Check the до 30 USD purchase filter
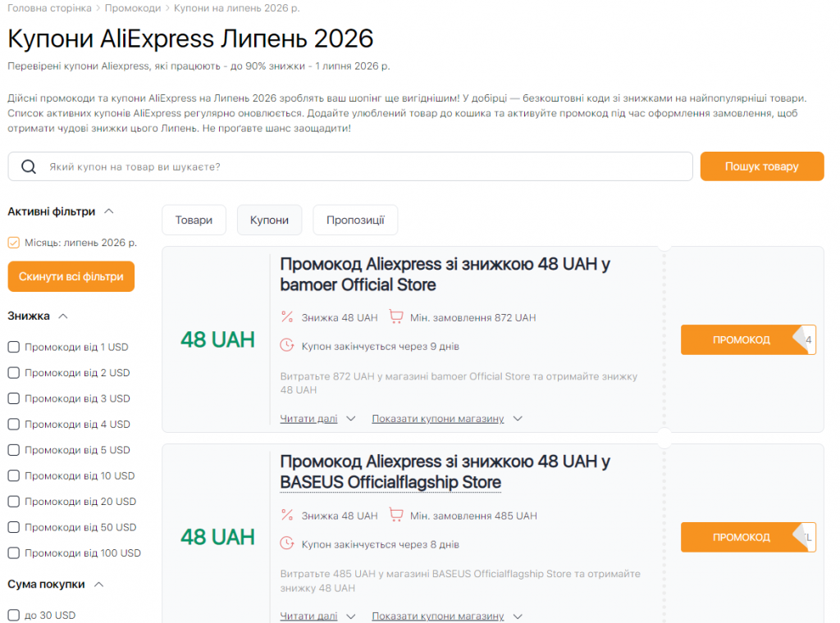 [13, 615]
